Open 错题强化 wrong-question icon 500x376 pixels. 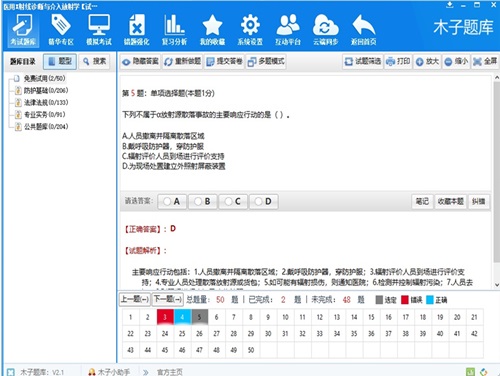click(137, 30)
